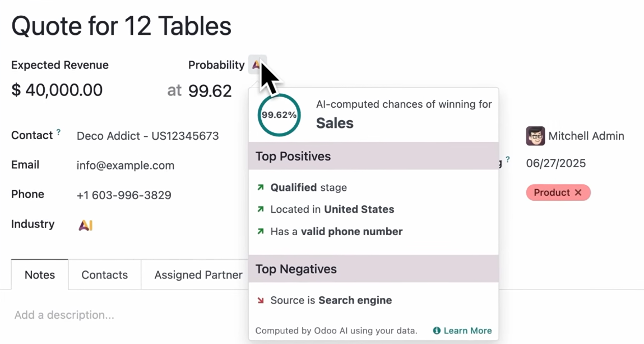Click the AI icon in Industry field
This screenshot has width=644, height=344.
85,225
